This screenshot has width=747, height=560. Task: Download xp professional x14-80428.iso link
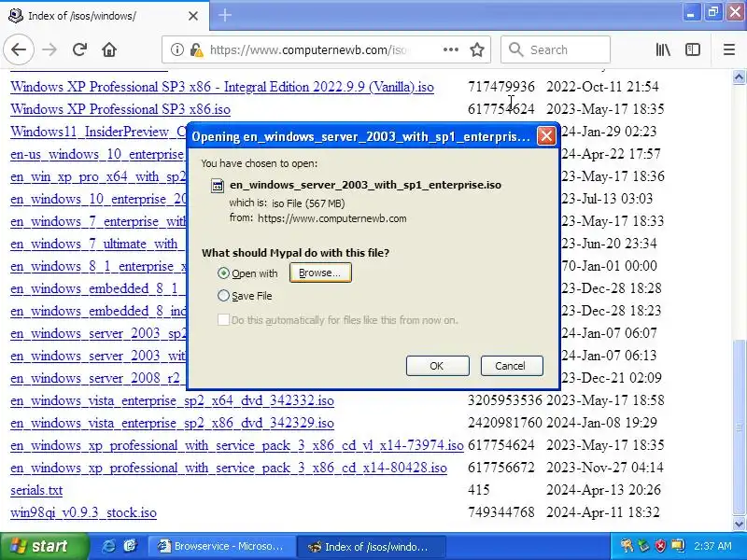(229, 469)
